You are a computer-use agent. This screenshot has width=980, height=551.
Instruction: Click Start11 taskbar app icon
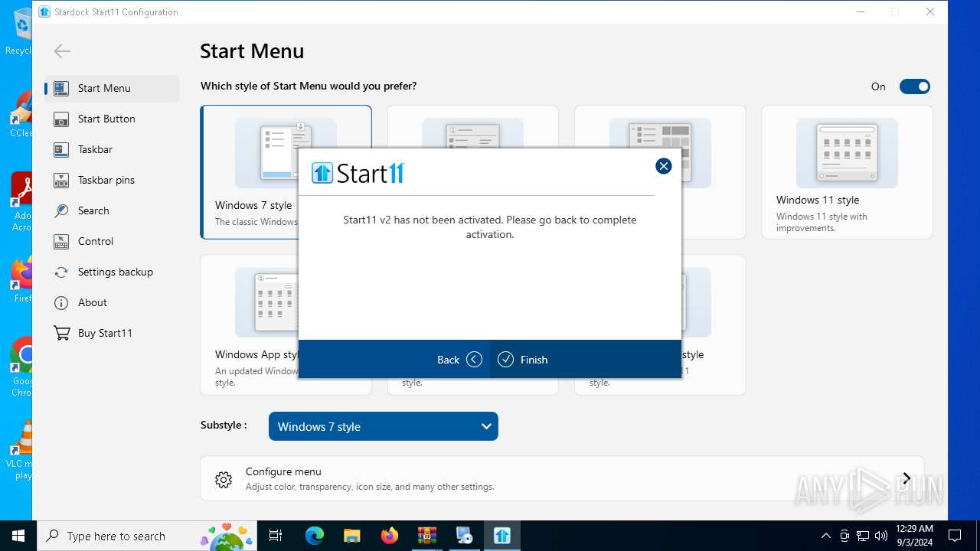[502, 536]
